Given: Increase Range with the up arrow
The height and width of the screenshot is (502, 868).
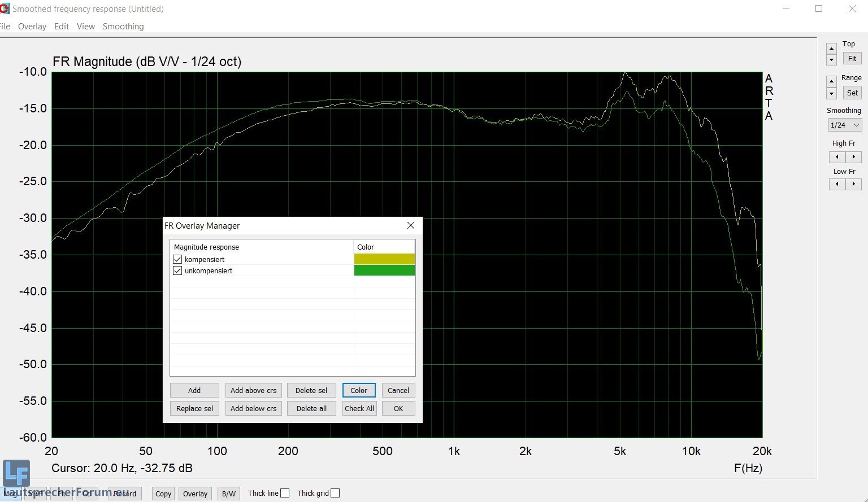Looking at the screenshot, I should 831,82.
